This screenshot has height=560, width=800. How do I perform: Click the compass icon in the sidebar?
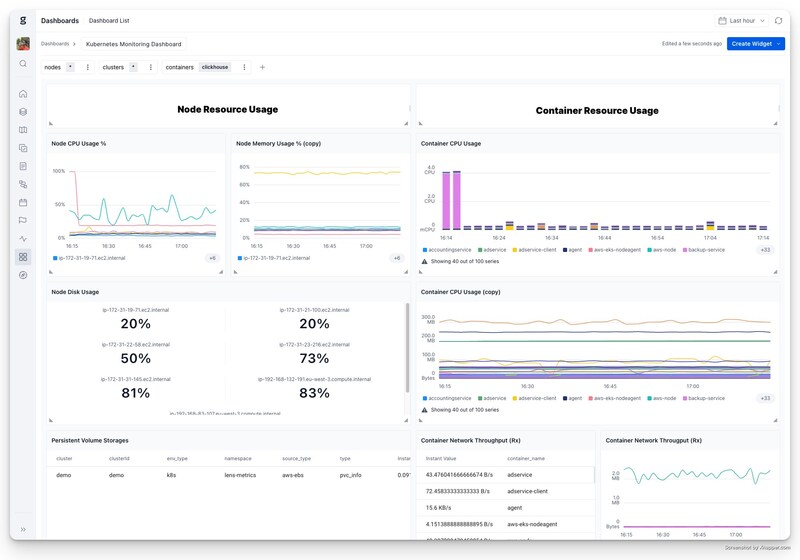23,275
